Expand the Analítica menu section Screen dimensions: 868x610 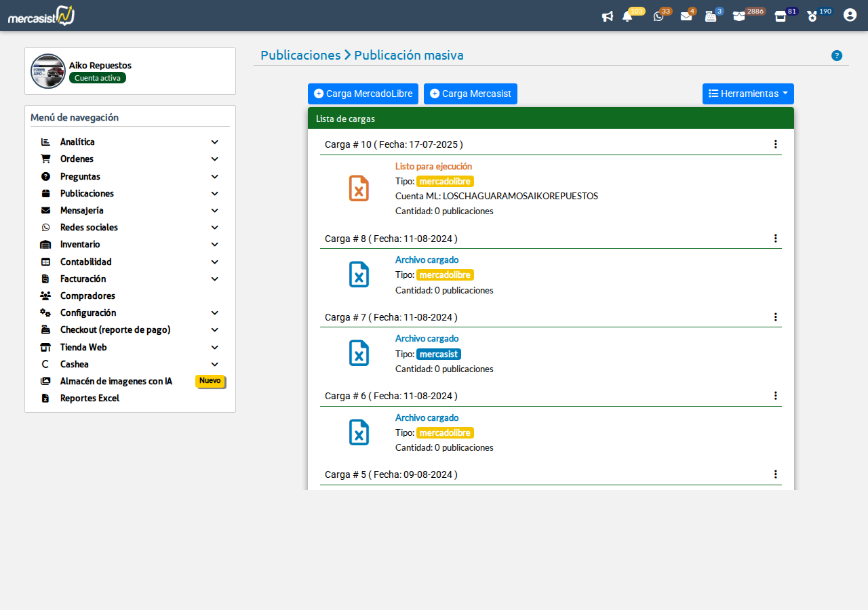click(x=214, y=142)
